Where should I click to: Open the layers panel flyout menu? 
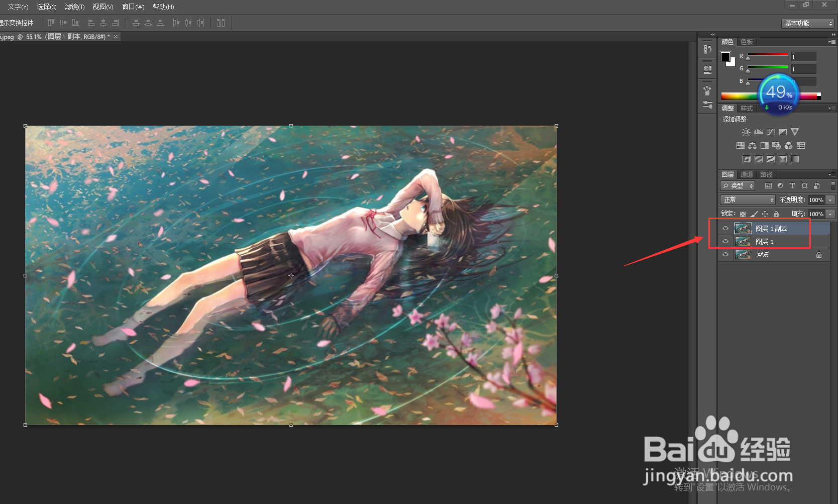(832, 174)
